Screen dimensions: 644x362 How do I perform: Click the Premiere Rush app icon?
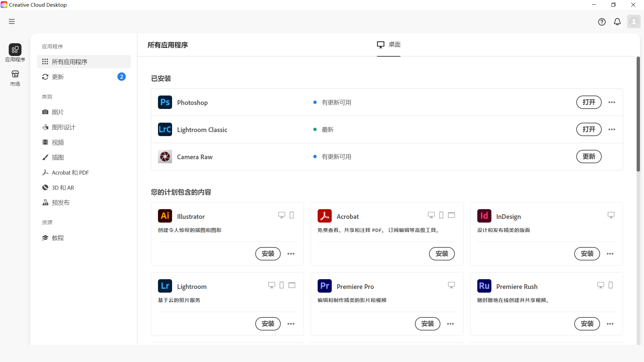484,286
